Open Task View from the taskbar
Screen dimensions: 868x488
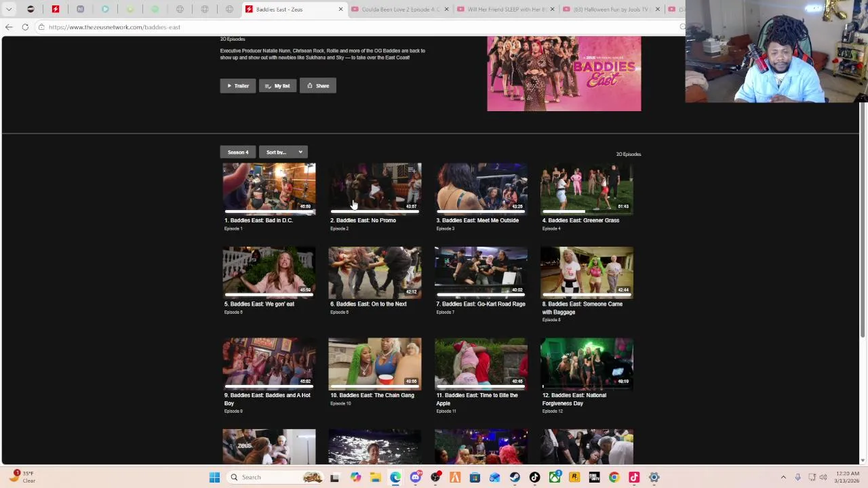pyautogui.click(x=334, y=477)
